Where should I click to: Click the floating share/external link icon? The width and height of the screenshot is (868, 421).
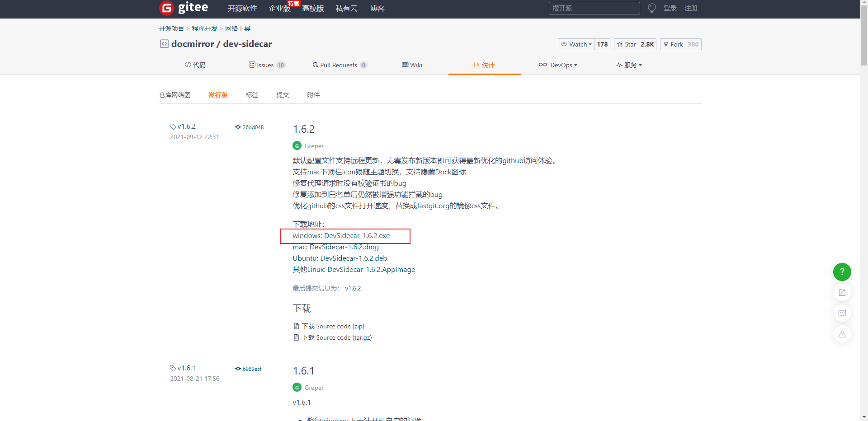[x=842, y=293]
